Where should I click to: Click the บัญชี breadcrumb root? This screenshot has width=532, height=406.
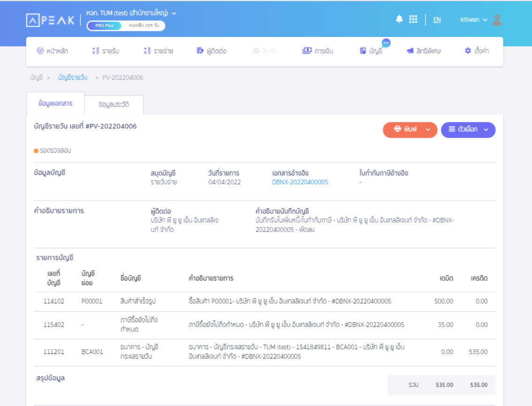pyautogui.click(x=36, y=77)
